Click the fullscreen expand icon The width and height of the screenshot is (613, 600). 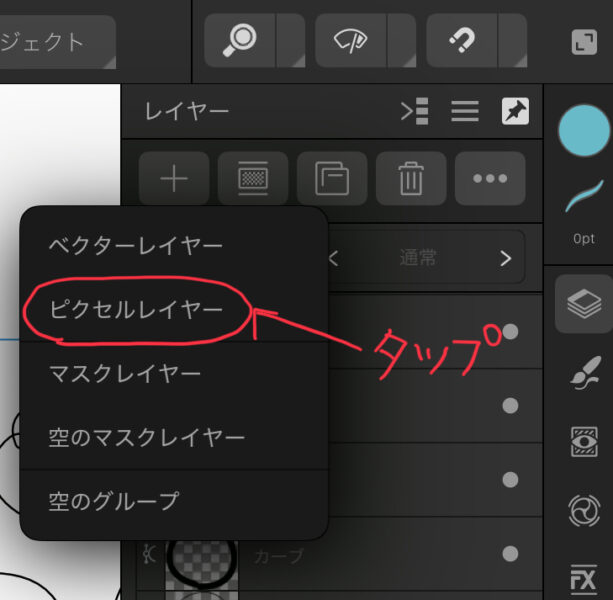[x=582, y=41]
